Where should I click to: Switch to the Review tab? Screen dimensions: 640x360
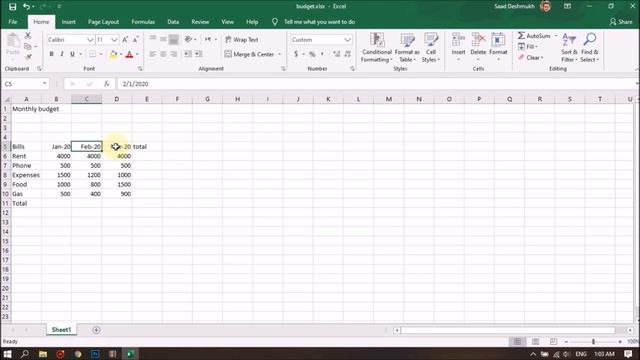(x=200, y=22)
